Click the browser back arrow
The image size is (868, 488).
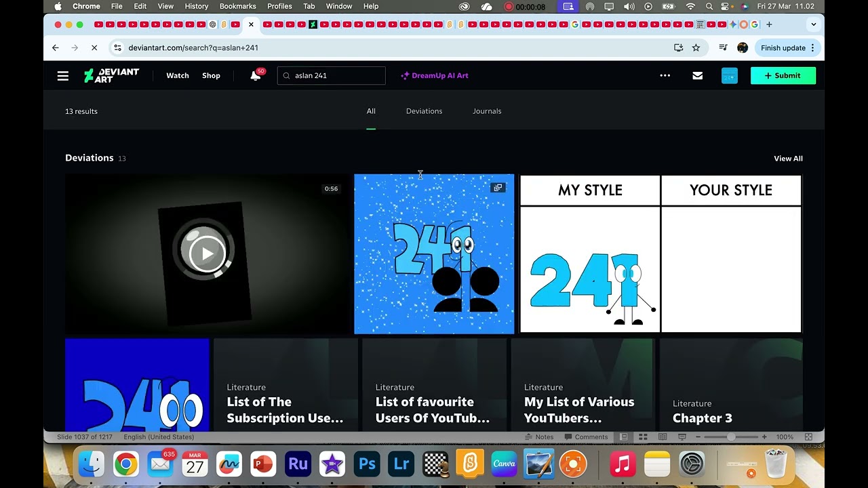click(x=56, y=48)
